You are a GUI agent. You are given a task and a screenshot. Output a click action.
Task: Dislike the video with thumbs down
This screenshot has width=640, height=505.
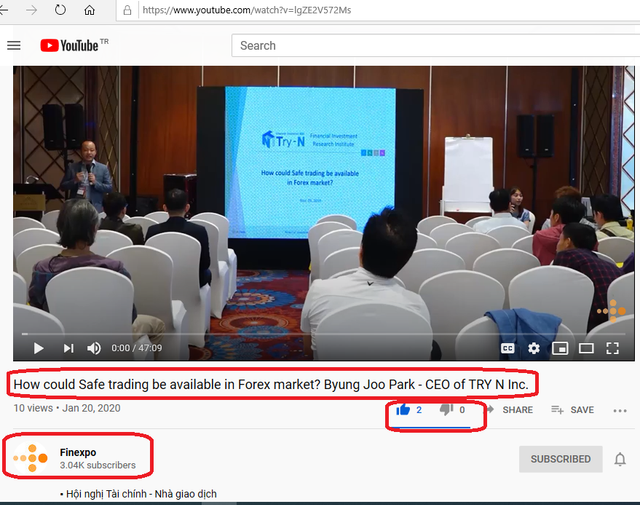click(446, 409)
